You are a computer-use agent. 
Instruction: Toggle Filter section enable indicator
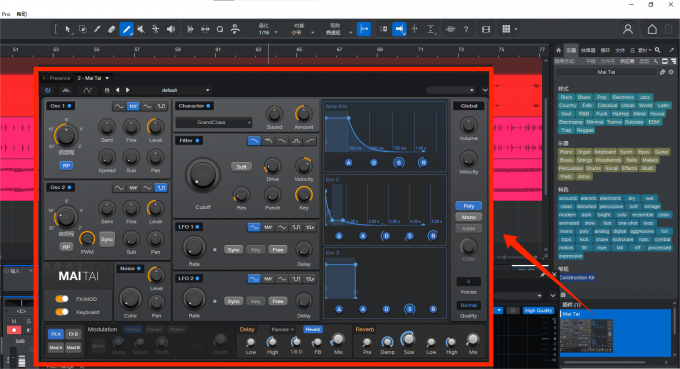pyautogui.click(x=197, y=140)
